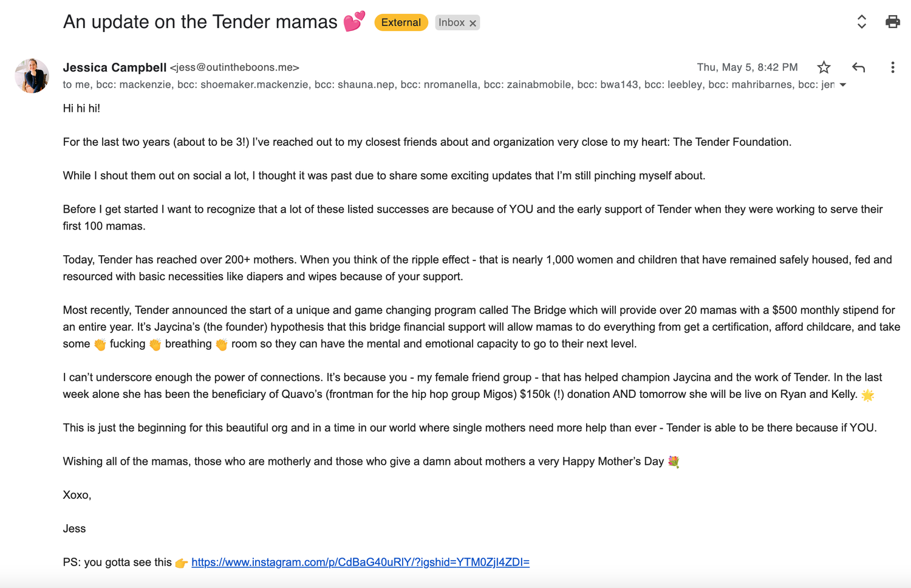
Task: Click the Inbox label tag
Action: [451, 22]
